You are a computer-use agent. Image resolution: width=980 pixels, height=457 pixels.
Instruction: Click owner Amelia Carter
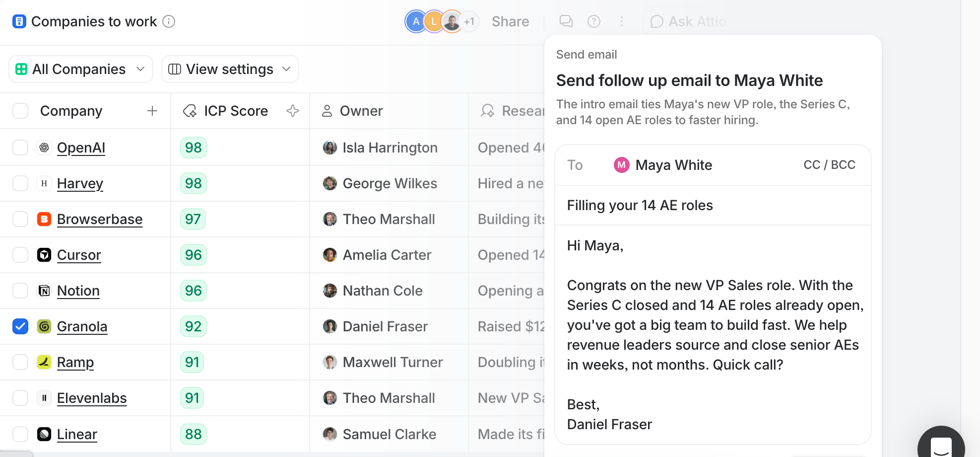(x=377, y=255)
